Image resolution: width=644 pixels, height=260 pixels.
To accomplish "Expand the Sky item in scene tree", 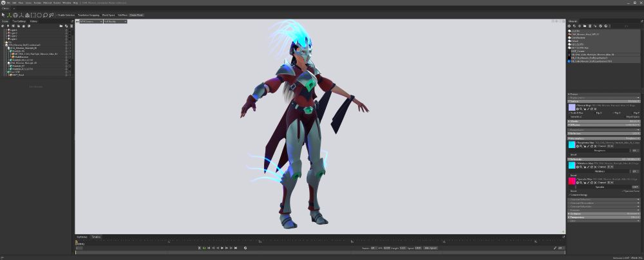I will (4, 41).
